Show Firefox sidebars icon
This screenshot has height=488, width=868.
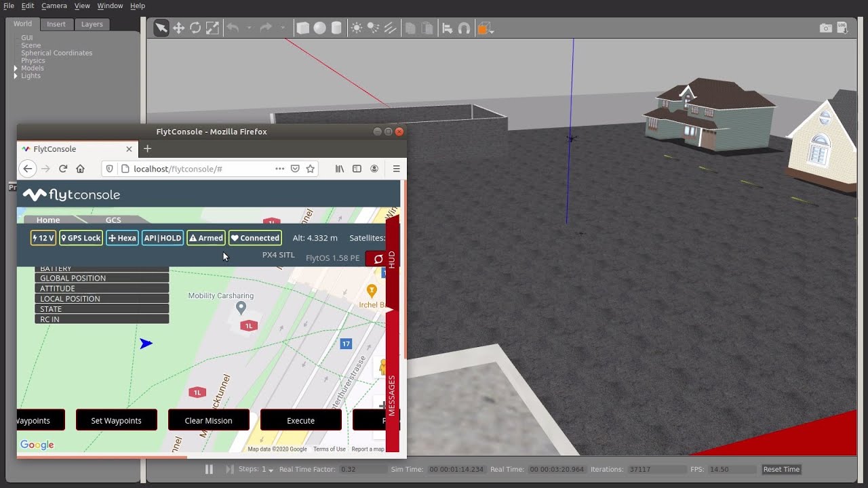357,169
